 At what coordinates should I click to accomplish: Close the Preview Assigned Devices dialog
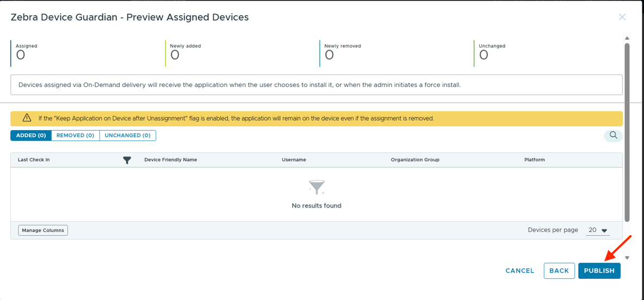click(622, 17)
